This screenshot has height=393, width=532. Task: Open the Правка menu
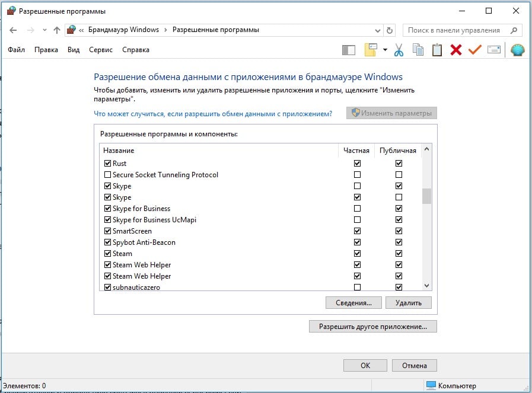(x=46, y=50)
